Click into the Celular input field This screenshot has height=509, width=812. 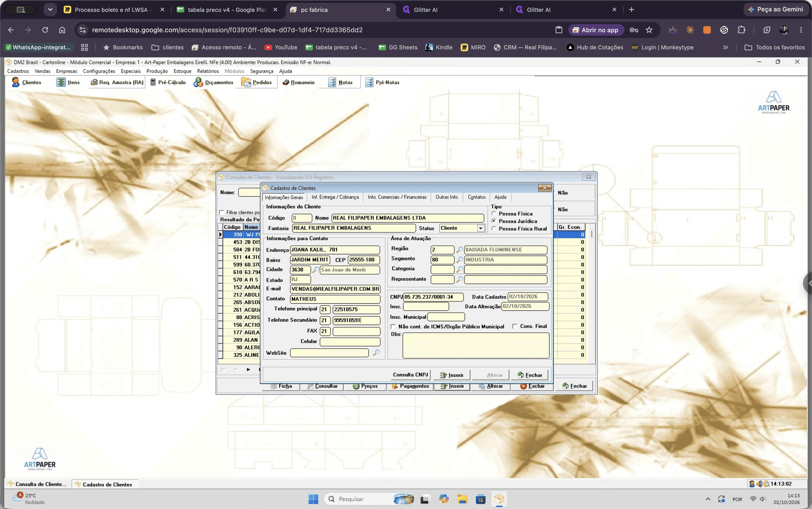pyautogui.click(x=350, y=342)
